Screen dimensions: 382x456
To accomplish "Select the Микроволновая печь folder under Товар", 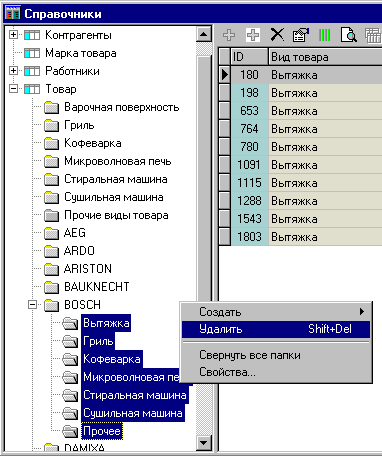I will coord(118,161).
